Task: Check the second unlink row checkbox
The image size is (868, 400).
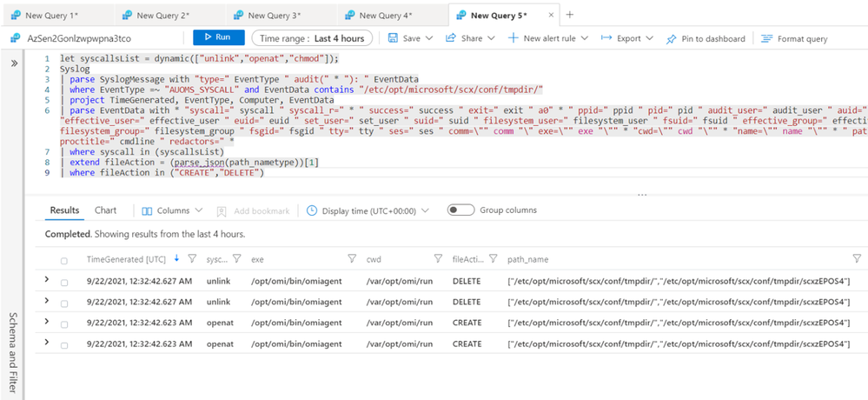Action: click(x=64, y=303)
